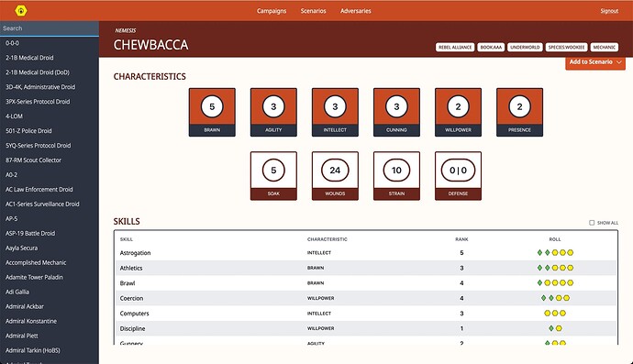Click the Brawl dice roll icons

pos(555,283)
